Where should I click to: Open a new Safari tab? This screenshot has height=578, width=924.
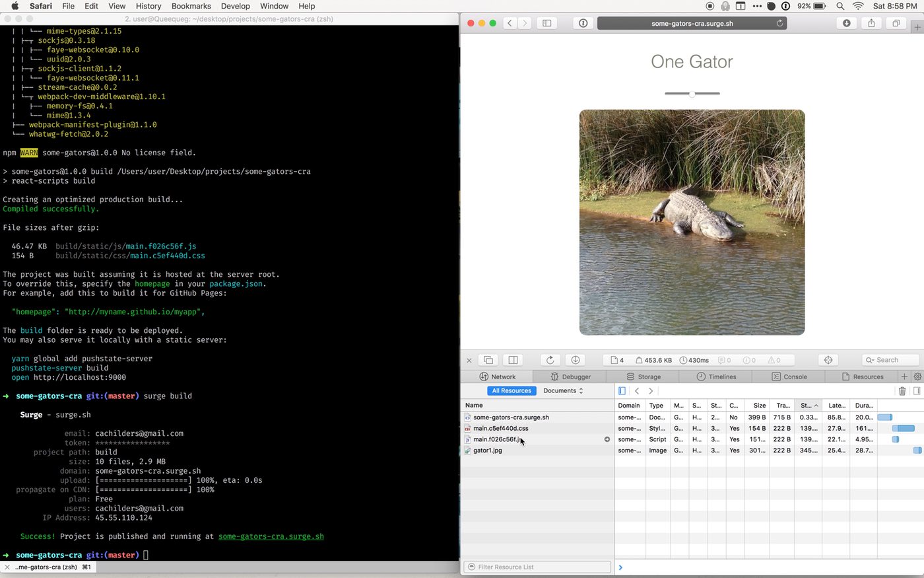point(917,27)
